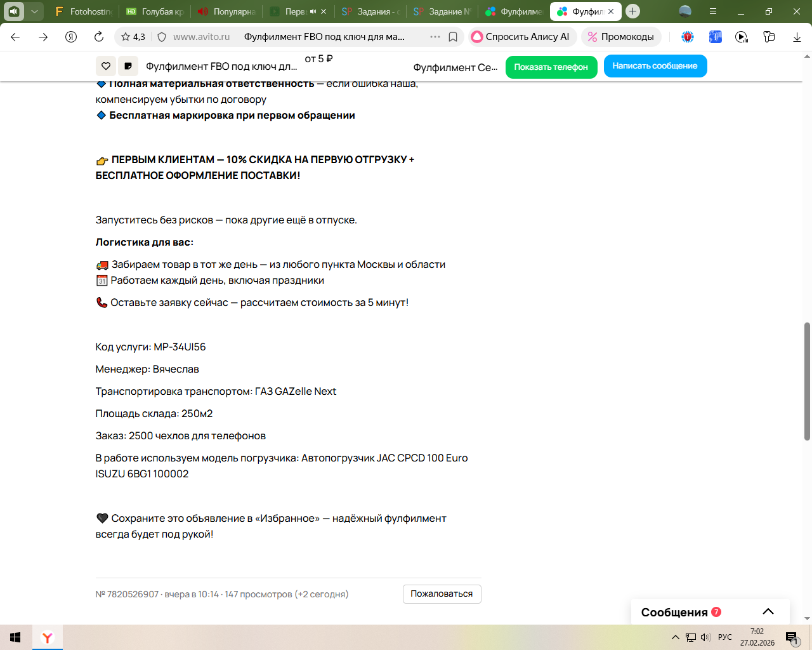The width and height of the screenshot is (812, 650).
Task: Click the listing number № 7820526907
Action: pos(127,594)
